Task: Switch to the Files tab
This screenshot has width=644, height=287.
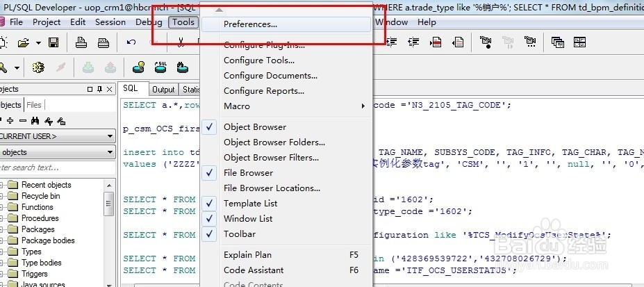Action: (33, 105)
